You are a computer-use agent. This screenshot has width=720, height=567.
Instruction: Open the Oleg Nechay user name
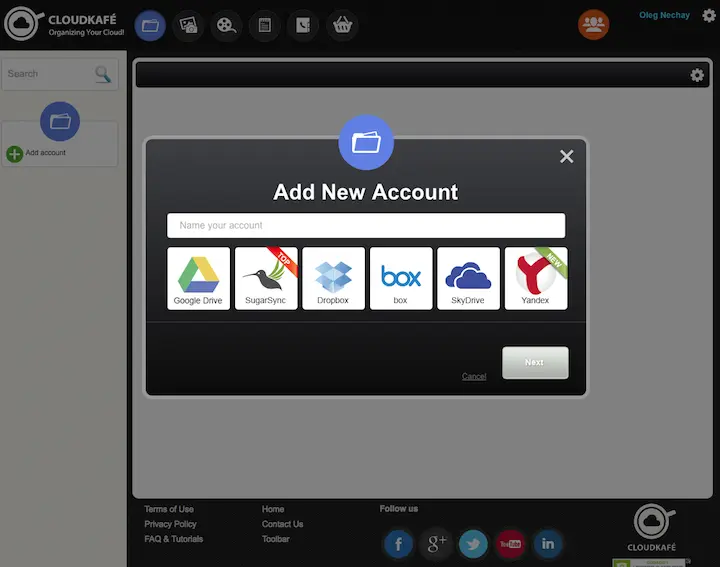[x=664, y=15]
